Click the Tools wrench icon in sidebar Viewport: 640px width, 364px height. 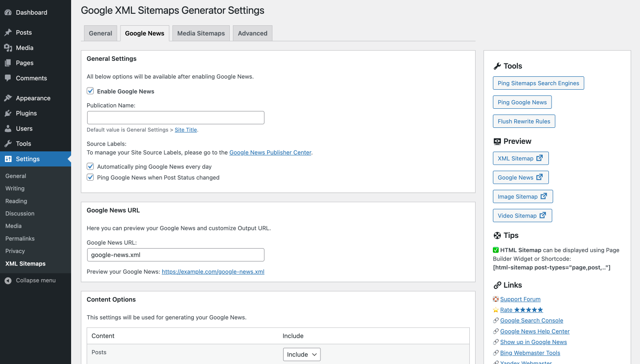tap(8, 144)
